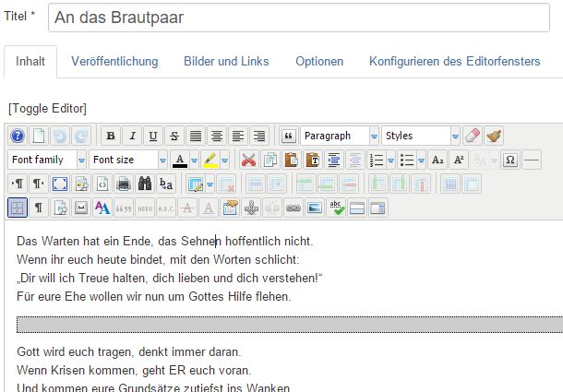Toggle visual aid gridlines

click(18, 208)
